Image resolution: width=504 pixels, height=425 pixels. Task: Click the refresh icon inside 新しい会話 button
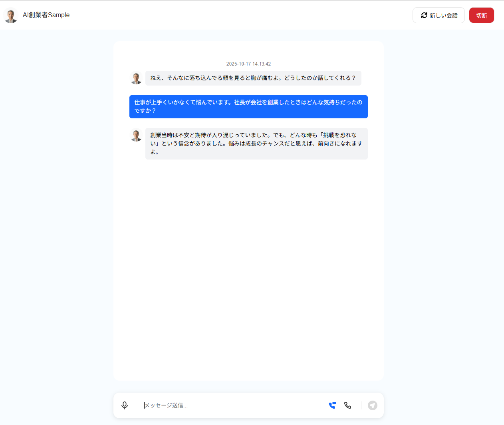(x=424, y=15)
